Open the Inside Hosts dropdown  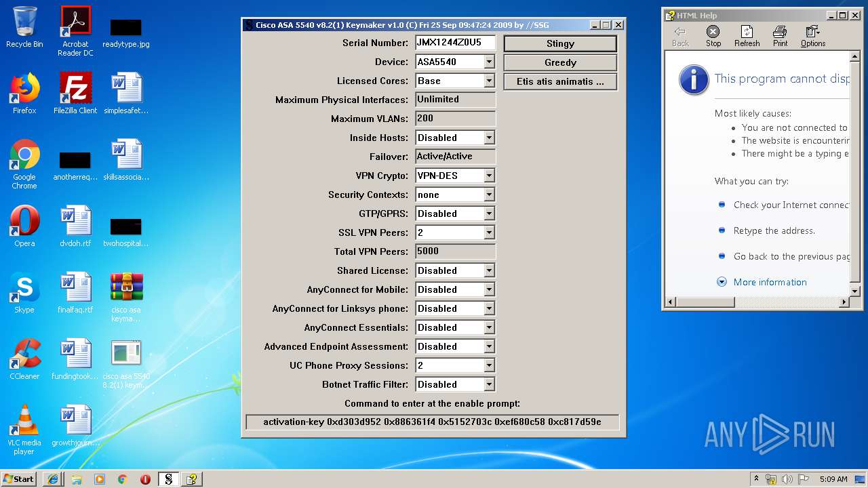(x=490, y=138)
